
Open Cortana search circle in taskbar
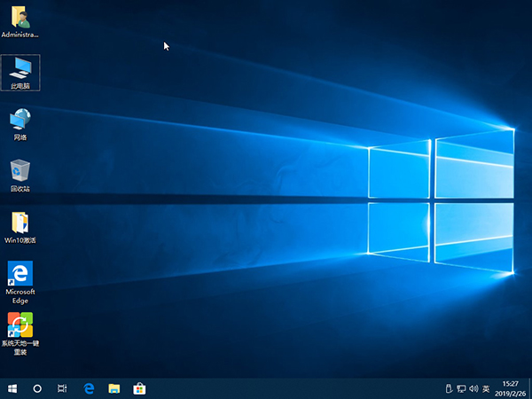(x=37, y=388)
